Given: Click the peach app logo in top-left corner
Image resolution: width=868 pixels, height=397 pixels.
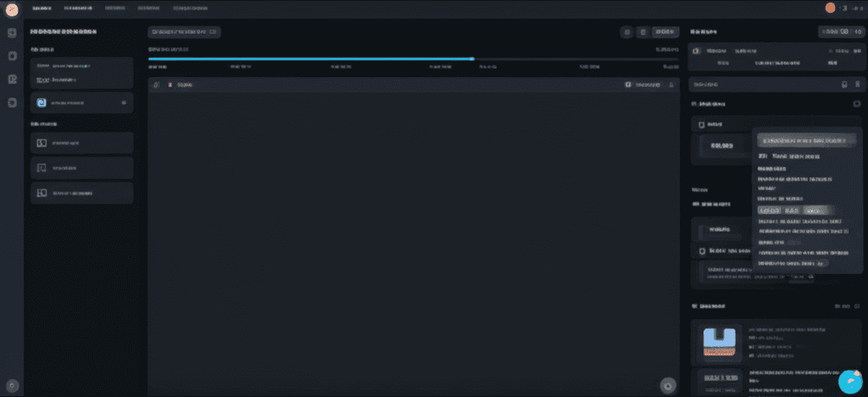Looking at the screenshot, I should pos(13,8).
